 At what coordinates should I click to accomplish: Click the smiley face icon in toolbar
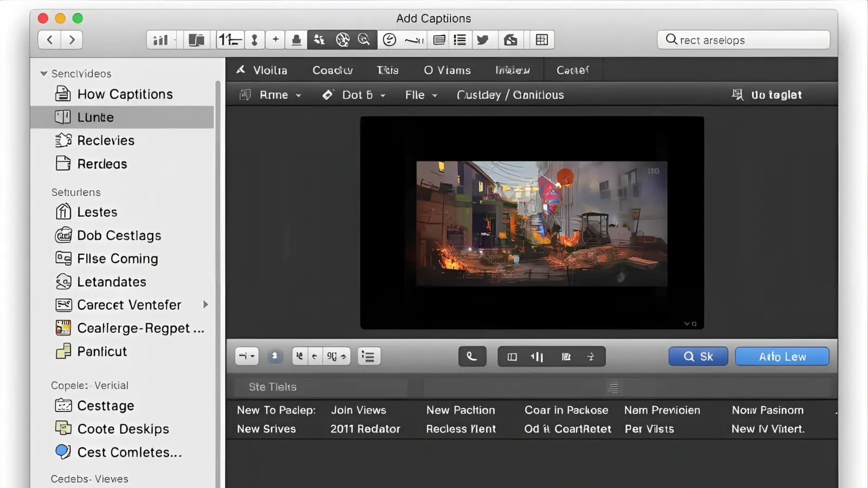tap(390, 40)
